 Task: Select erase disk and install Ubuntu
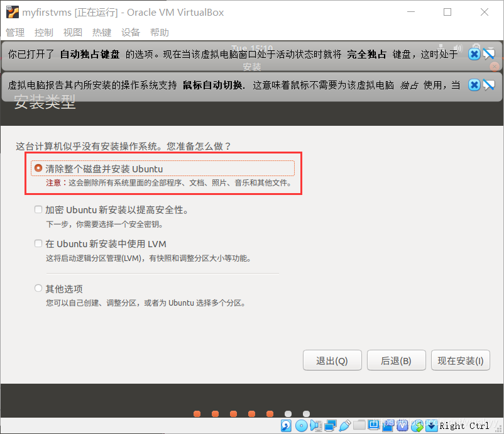(x=38, y=169)
